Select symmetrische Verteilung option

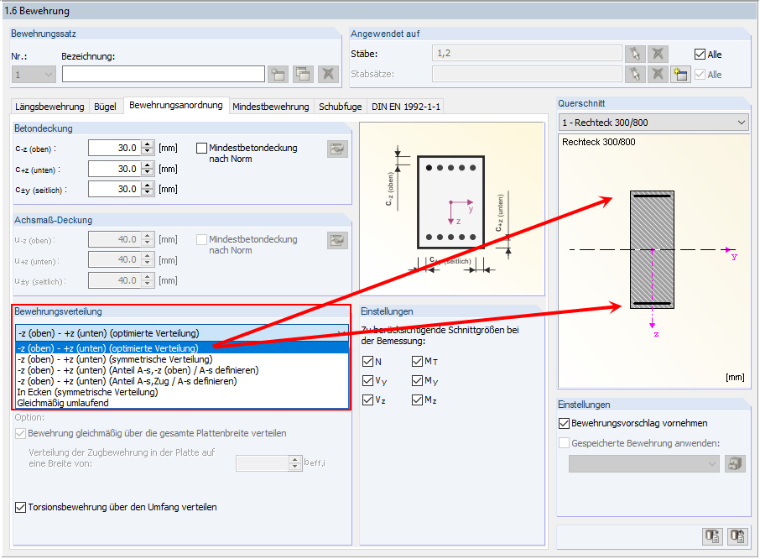pyautogui.click(x=182, y=359)
